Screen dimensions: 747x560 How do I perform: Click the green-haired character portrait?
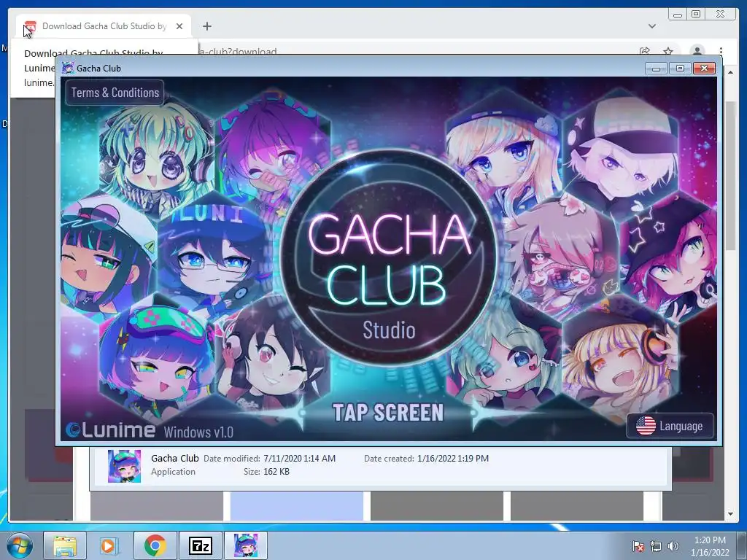click(x=156, y=155)
